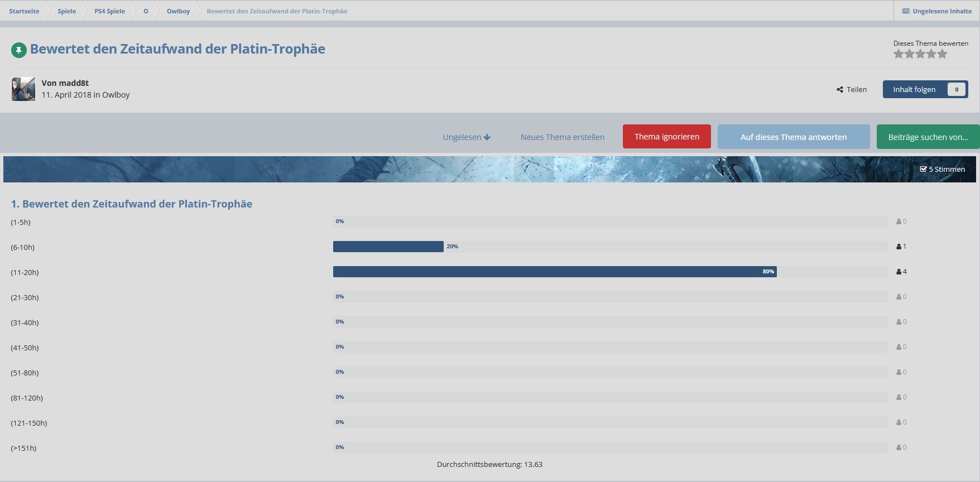Rate topic with the first star

pyautogui.click(x=899, y=54)
